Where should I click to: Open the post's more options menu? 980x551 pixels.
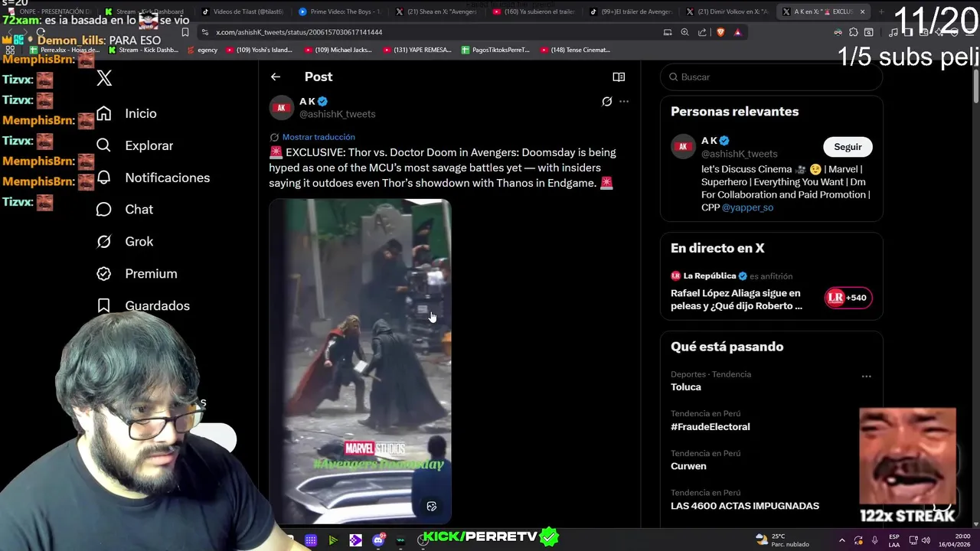pyautogui.click(x=624, y=101)
